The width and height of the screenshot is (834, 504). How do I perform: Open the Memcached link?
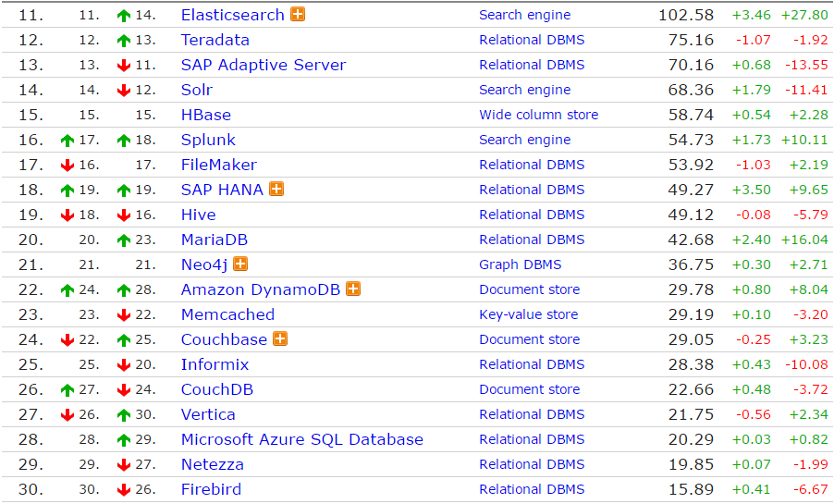pos(228,314)
